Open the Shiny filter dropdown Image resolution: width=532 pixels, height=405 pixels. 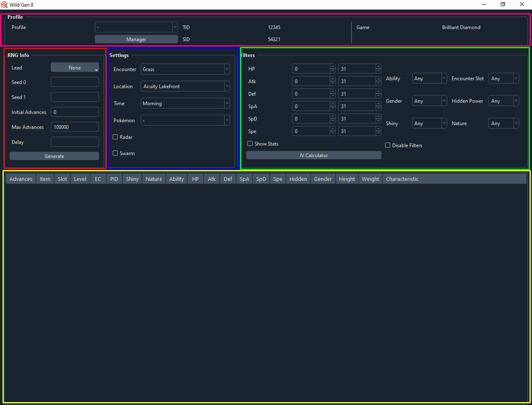coord(430,123)
